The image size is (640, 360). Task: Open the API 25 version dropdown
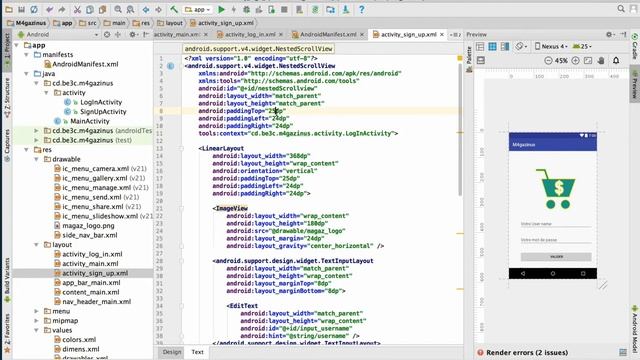tap(582, 47)
